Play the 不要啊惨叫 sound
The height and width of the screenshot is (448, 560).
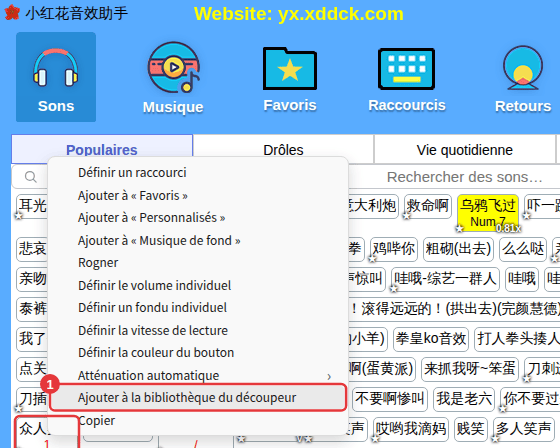[x=390, y=399]
